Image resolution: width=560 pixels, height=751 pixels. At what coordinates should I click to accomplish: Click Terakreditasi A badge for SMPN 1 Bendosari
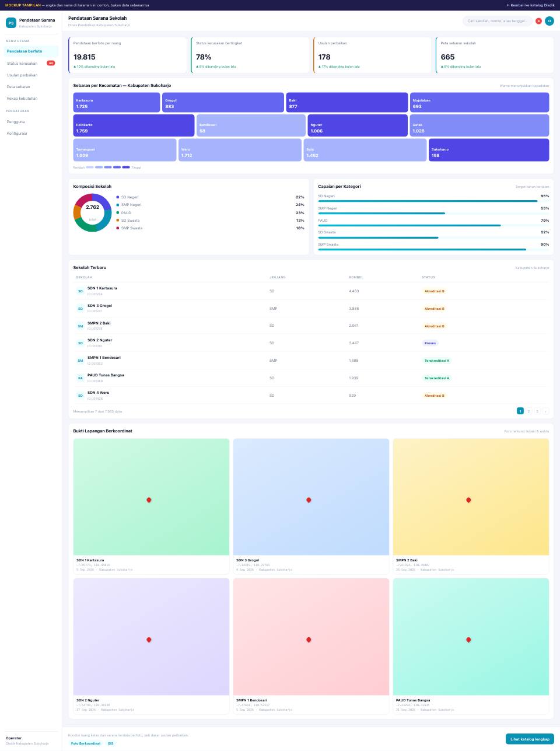click(437, 361)
